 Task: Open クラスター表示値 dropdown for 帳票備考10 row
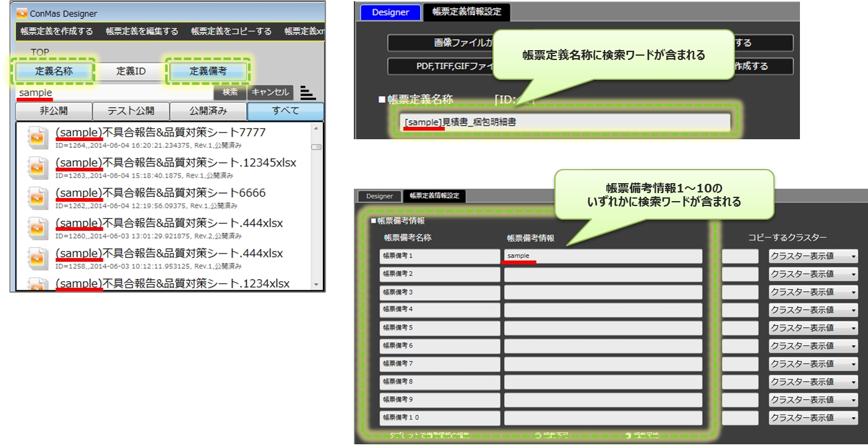pos(813,418)
